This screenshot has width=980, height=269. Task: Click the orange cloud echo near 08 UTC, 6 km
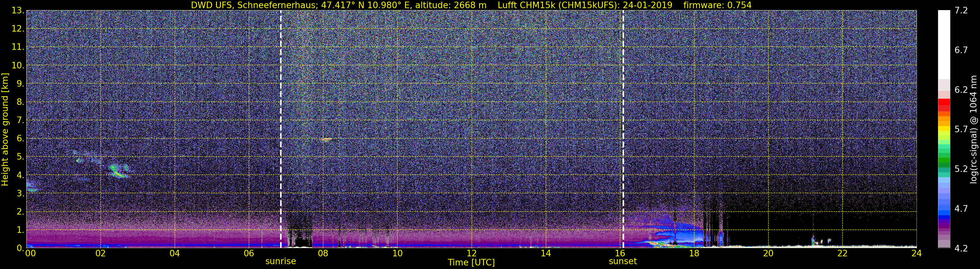click(x=327, y=139)
